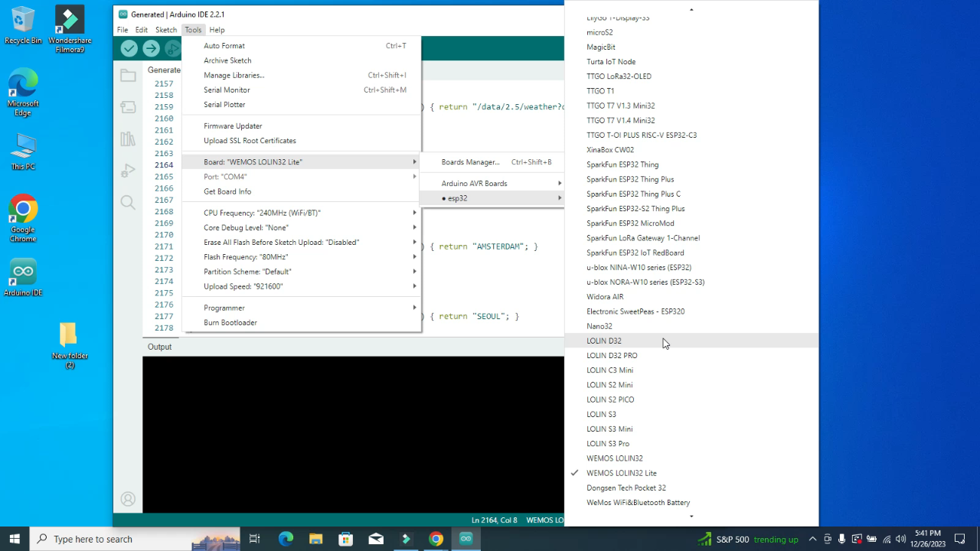Click Boards Manager... in the submenu
The width and height of the screenshot is (980, 551).
point(492,162)
